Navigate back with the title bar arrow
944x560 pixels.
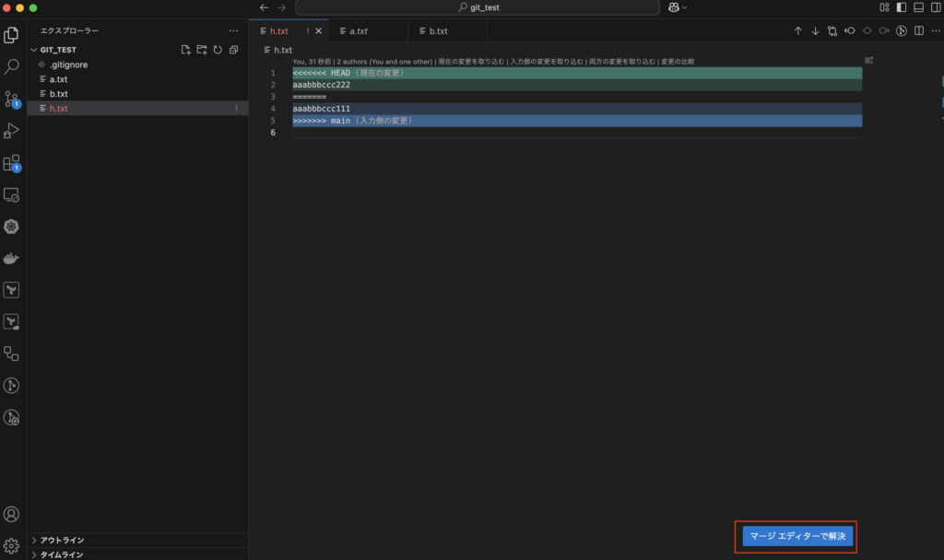(264, 7)
